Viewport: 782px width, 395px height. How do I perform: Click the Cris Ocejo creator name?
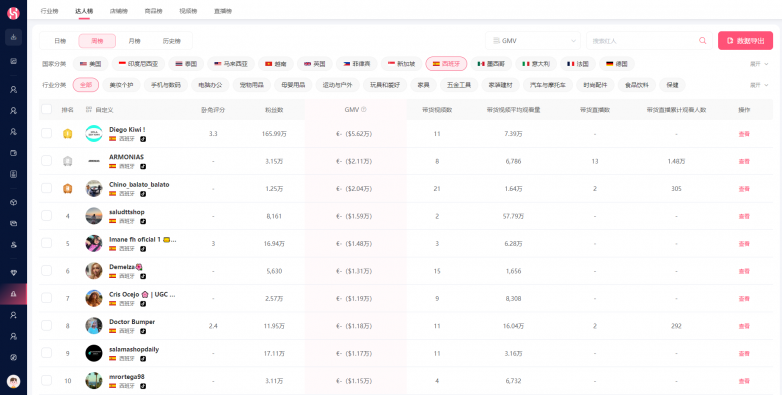142,295
